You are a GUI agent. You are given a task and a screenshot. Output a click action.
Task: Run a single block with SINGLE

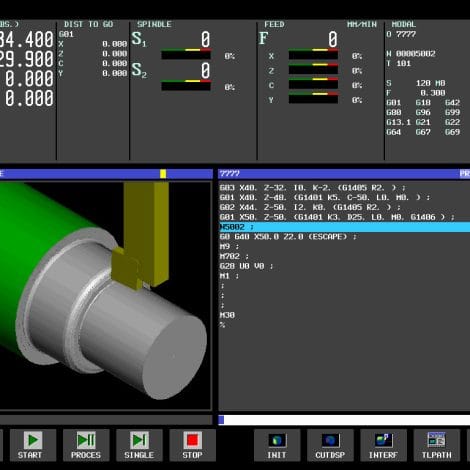139,445
